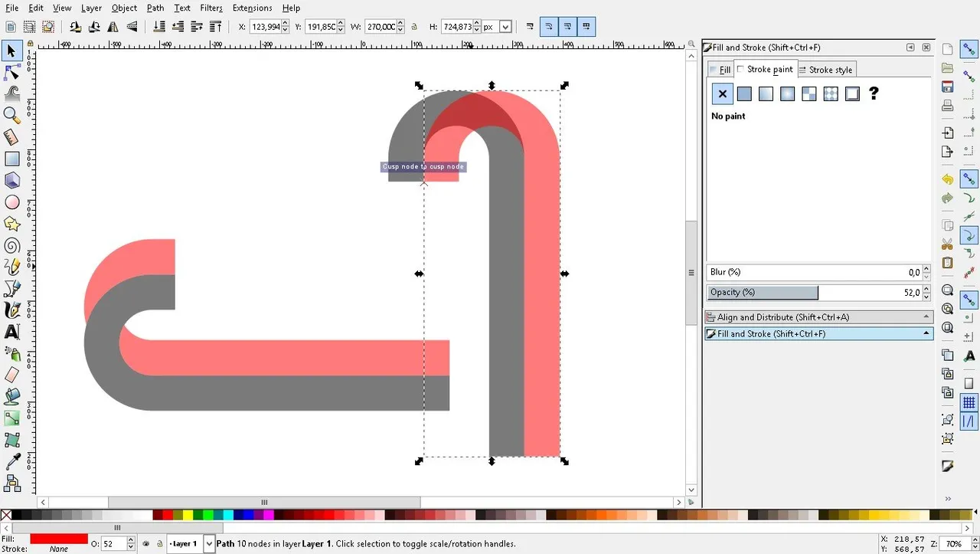Increase Opacity value stepper
Viewport: 980px width, 554px height.
click(927, 289)
